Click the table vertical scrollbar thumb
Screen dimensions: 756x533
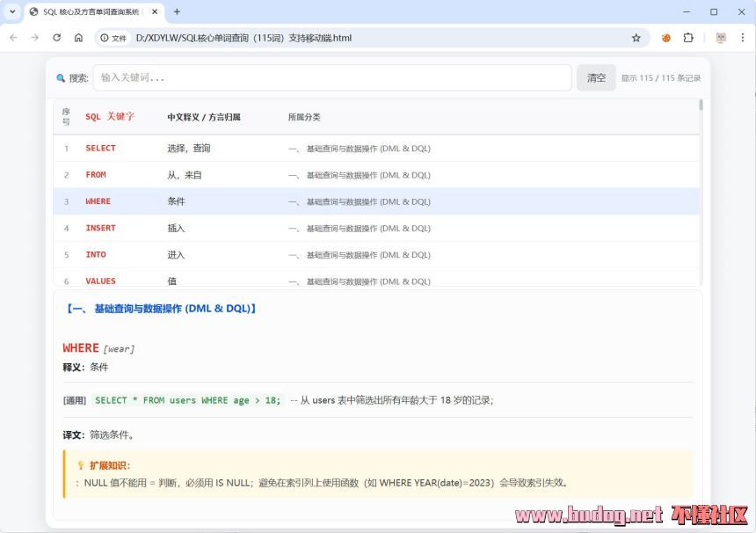(701, 105)
